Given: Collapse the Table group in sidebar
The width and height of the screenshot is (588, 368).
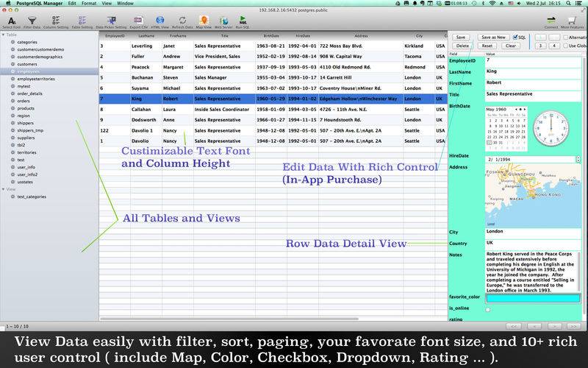Looking at the screenshot, I should (4, 35).
